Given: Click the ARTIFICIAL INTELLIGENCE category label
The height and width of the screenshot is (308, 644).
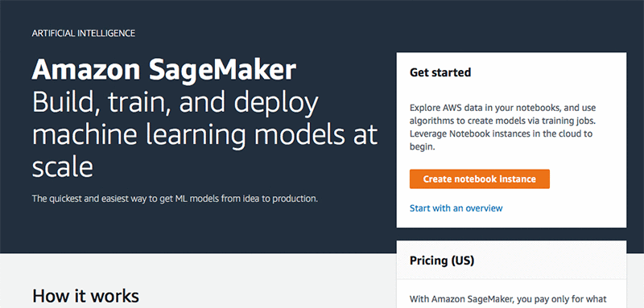Looking at the screenshot, I should (84, 34).
